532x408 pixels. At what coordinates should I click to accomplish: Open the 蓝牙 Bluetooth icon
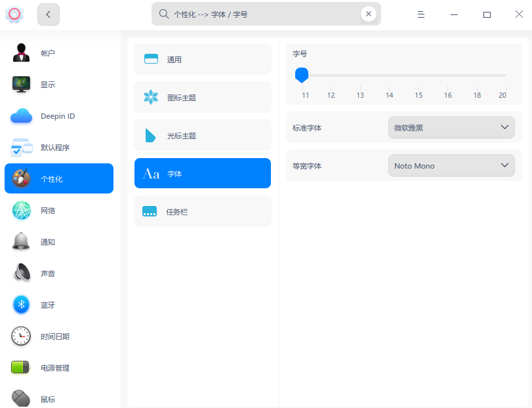coord(22,304)
